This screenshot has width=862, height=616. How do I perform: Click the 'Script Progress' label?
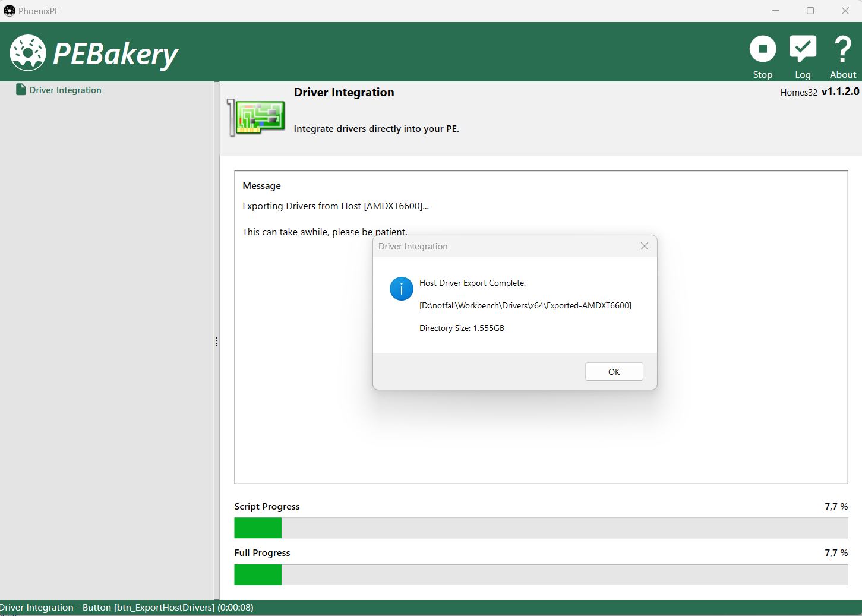267,507
